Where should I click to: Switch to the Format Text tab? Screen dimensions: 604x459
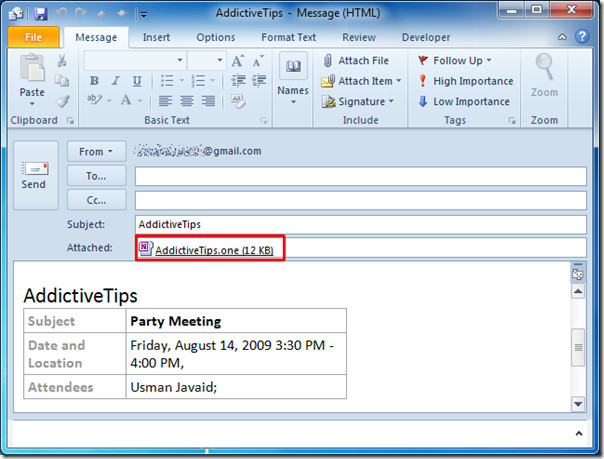pyautogui.click(x=289, y=37)
